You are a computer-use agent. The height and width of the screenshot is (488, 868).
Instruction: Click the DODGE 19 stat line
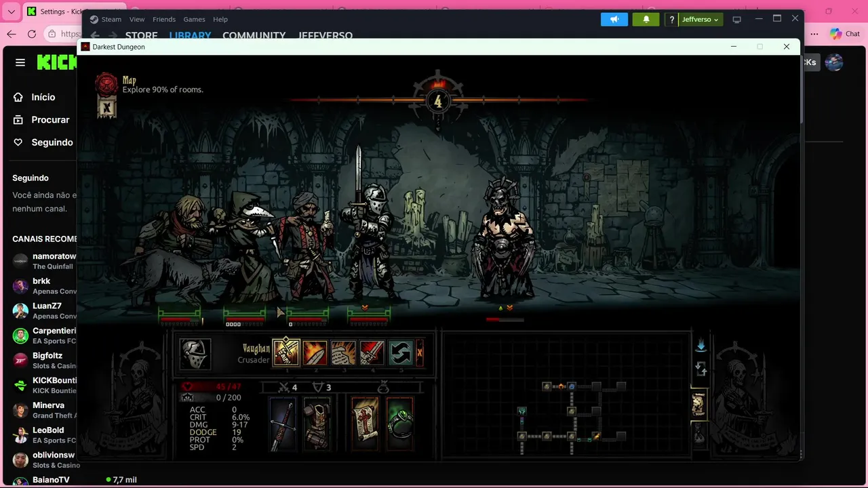coord(215,432)
